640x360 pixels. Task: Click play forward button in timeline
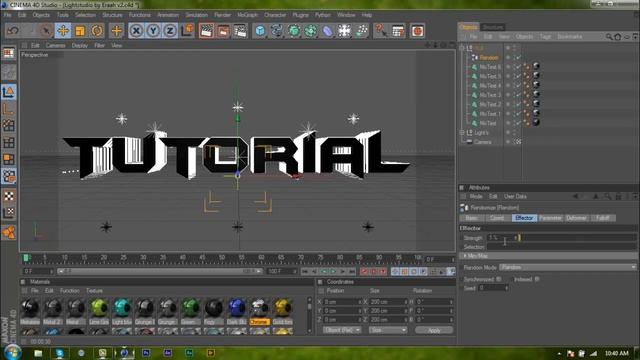333,271
